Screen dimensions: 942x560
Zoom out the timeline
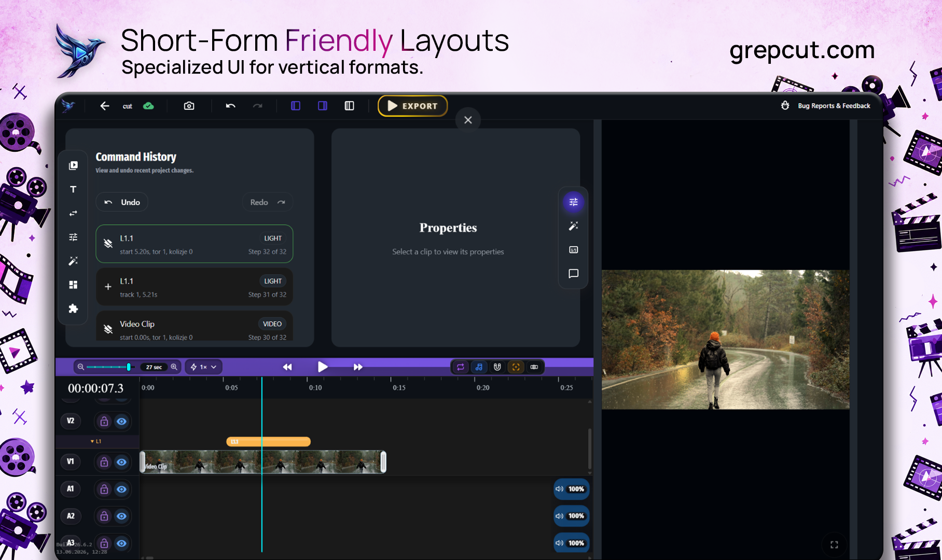tap(81, 367)
